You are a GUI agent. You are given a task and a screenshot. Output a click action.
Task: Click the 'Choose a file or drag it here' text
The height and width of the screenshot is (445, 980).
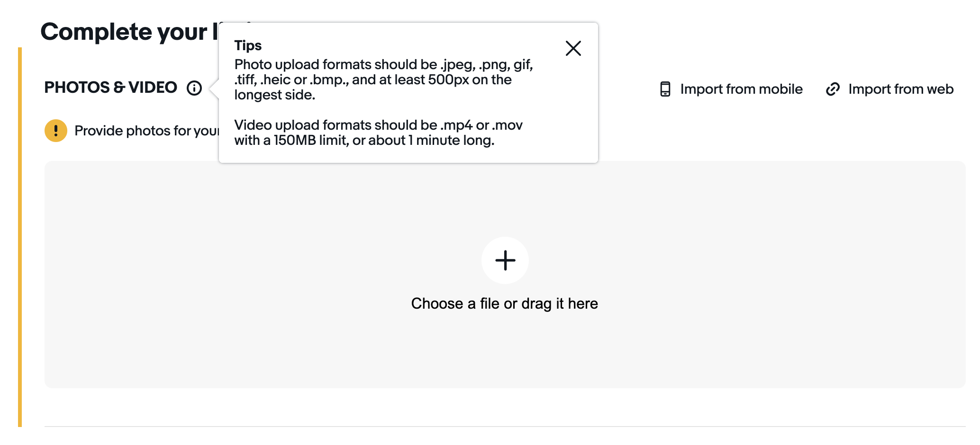(505, 303)
